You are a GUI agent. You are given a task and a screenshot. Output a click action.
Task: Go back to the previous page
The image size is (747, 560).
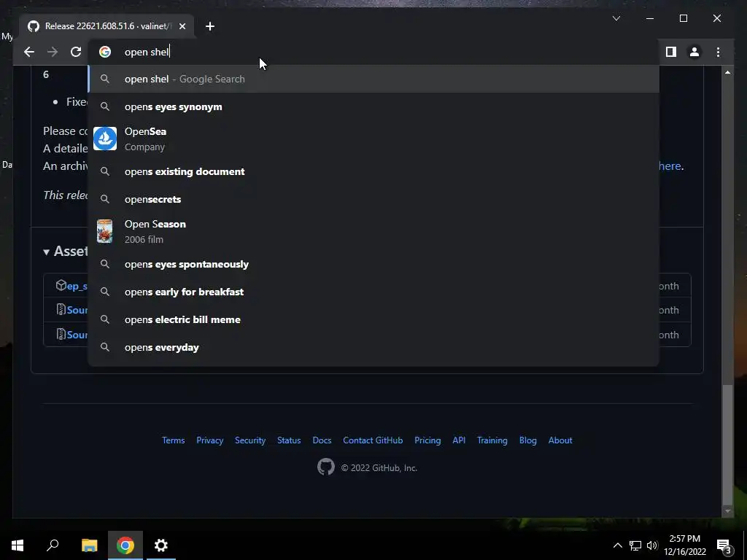tap(29, 52)
